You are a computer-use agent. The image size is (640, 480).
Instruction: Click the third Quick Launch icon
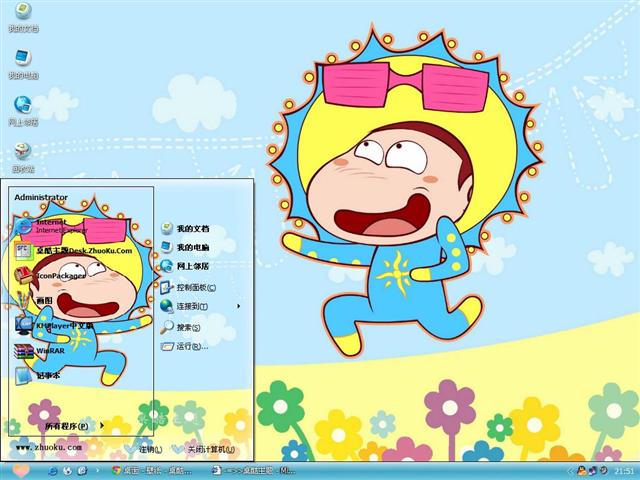coord(82,471)
